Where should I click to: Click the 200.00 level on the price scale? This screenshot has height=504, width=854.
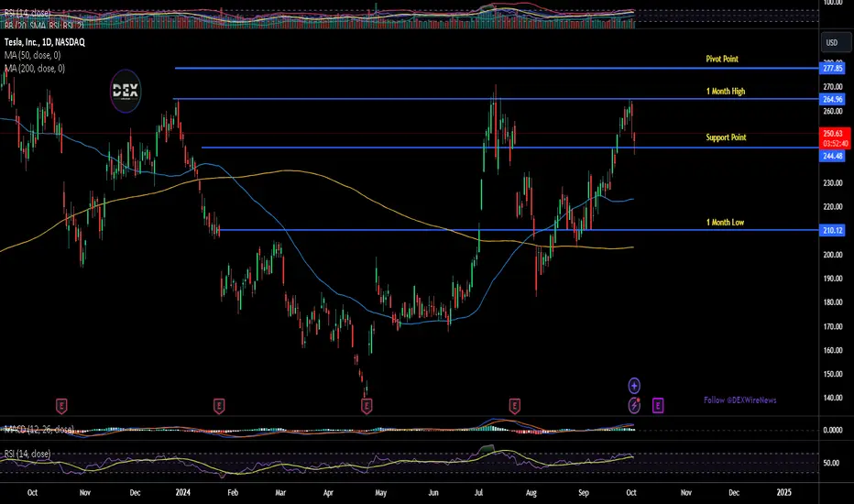[x=833, y=255]
